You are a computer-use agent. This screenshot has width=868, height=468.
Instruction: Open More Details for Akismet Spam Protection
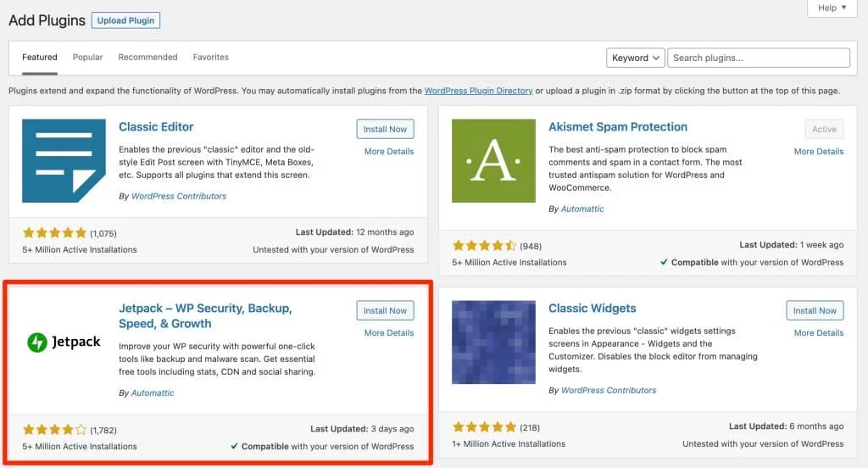(x=818, y=151)
